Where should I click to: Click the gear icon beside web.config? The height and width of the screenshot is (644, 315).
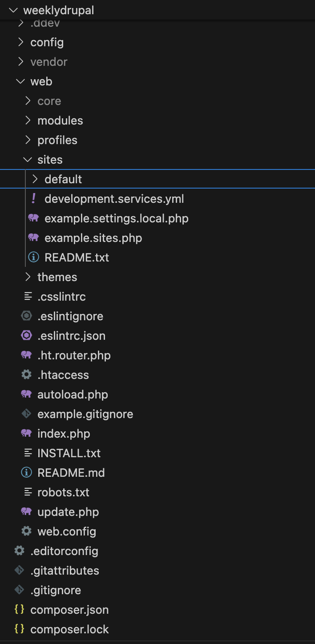click(26, 531)
